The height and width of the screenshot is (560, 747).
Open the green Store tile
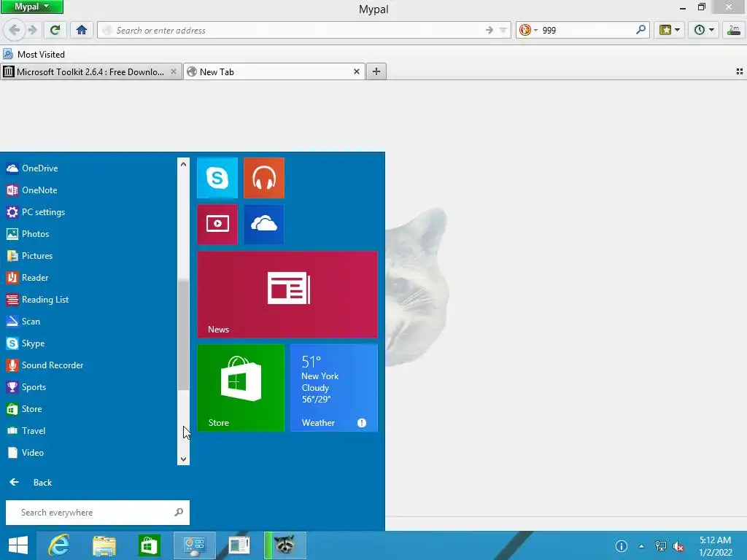pos(241,388)
